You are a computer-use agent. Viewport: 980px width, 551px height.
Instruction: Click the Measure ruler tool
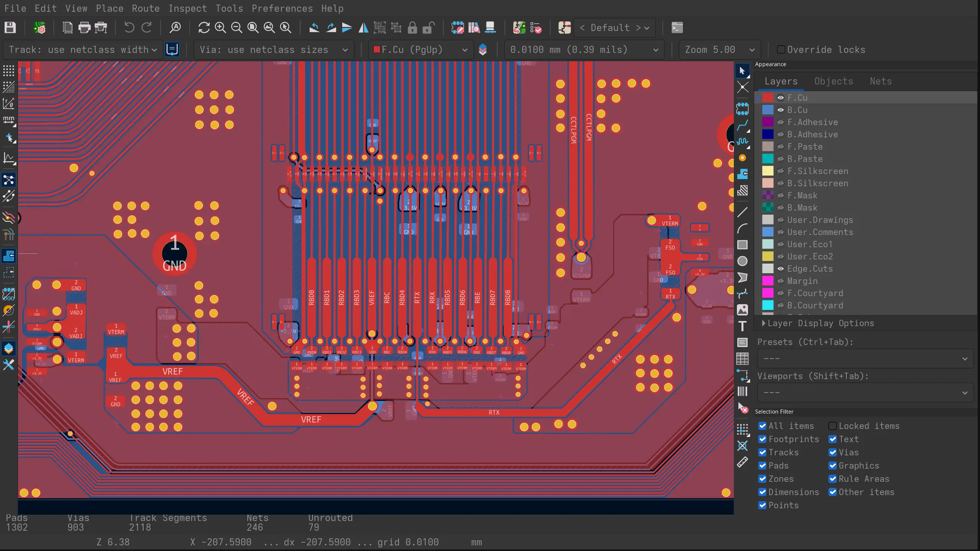click(x=742, y=462)
